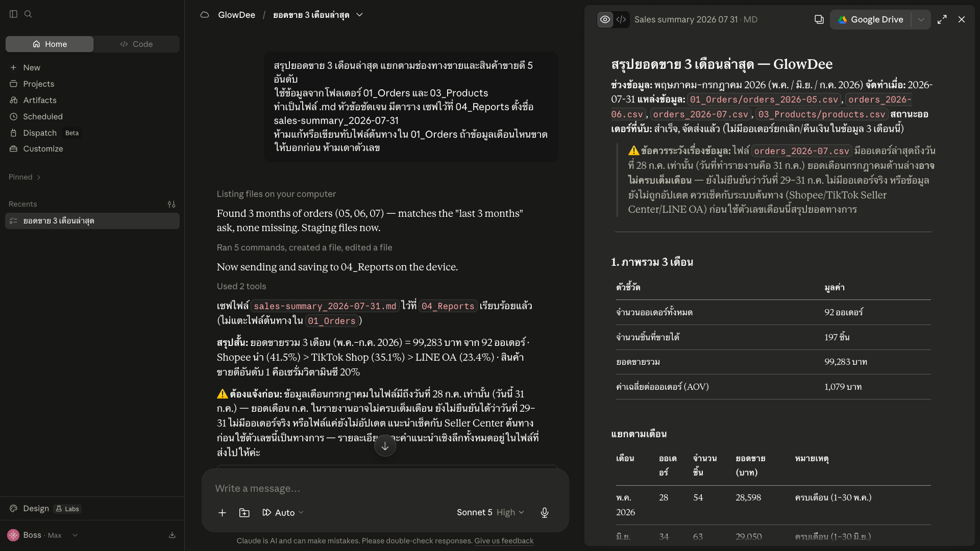Open the Sonnet 5 High model selector
The height and width of the screenshot is (551, 980).
(490, 512)
